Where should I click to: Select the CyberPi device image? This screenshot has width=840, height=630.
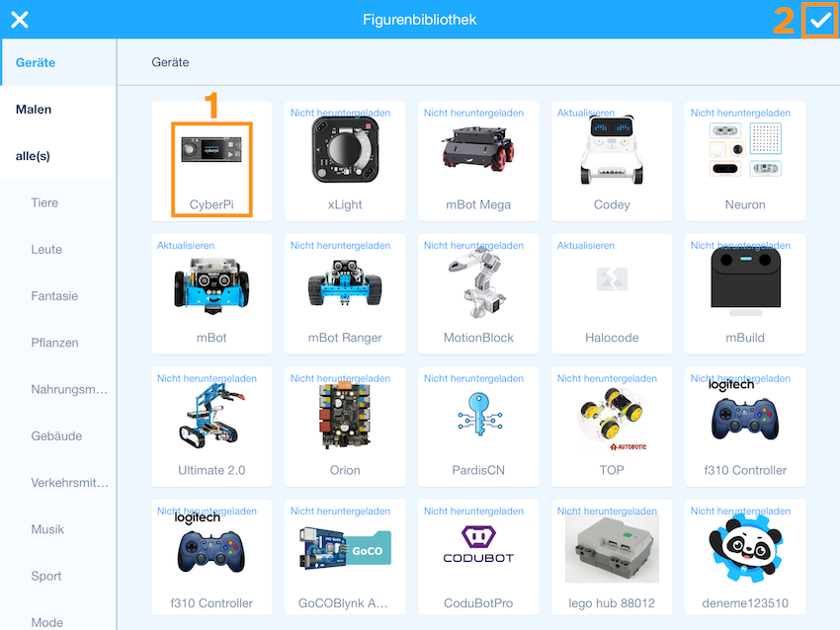[211, 149]
